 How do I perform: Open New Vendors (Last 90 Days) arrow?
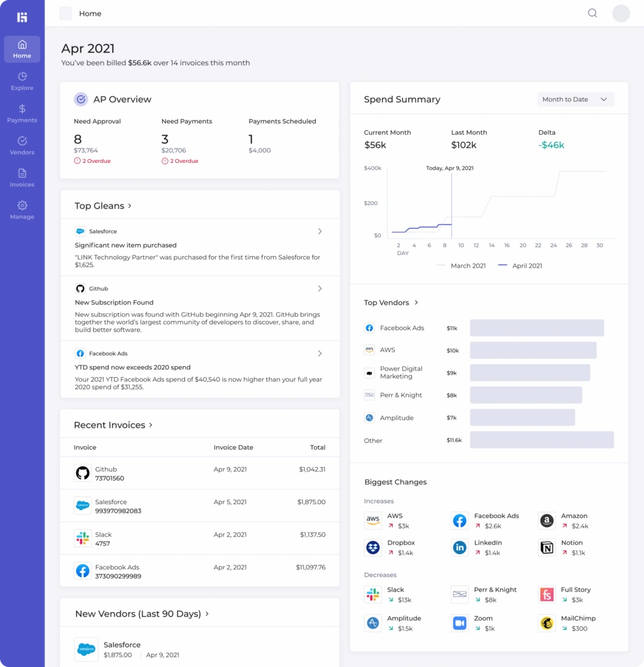(207, 614)
